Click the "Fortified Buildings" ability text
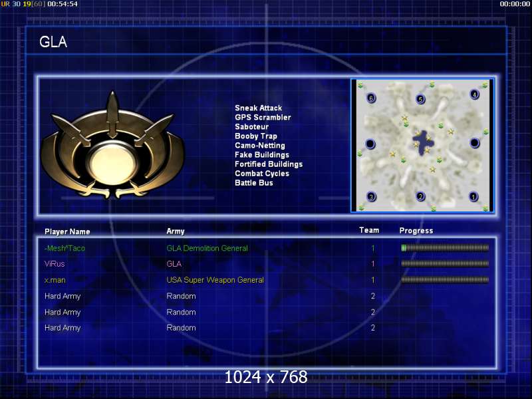Screen dimensions: 532x399 point(269,164)
